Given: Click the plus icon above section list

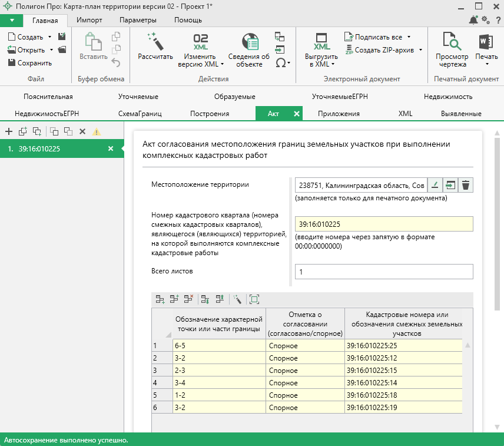Looking at the screenshot, I should tap(9, 131).
